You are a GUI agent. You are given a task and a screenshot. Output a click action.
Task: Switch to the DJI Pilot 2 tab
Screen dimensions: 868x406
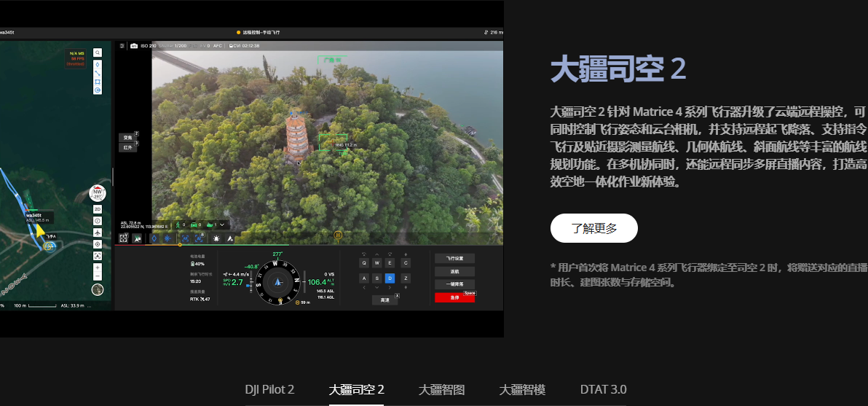pyautogui.click(x=269, y=389)
